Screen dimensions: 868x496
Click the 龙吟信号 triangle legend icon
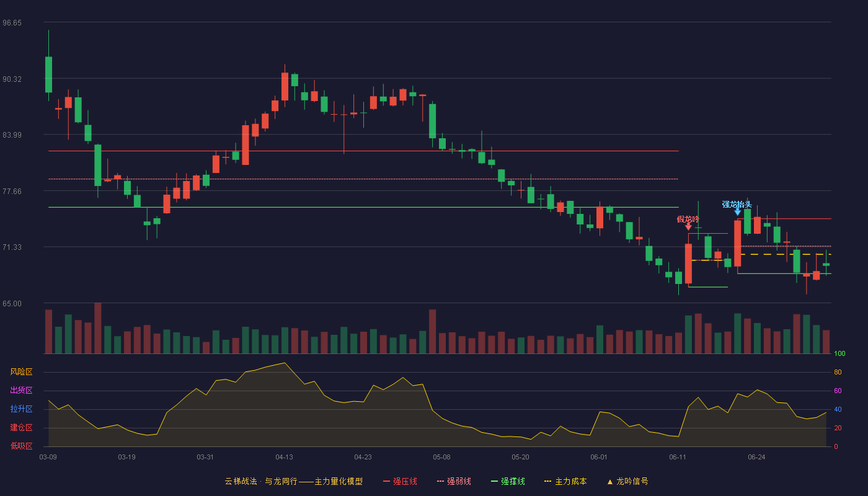point(609,481)
